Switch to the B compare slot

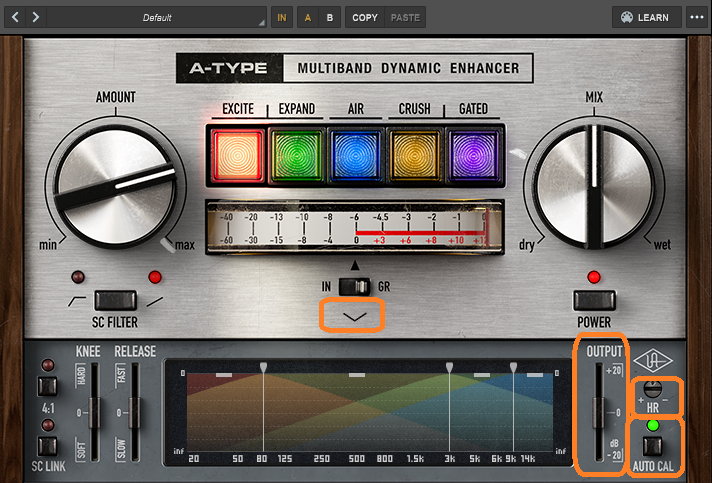[x=329, y=17]
